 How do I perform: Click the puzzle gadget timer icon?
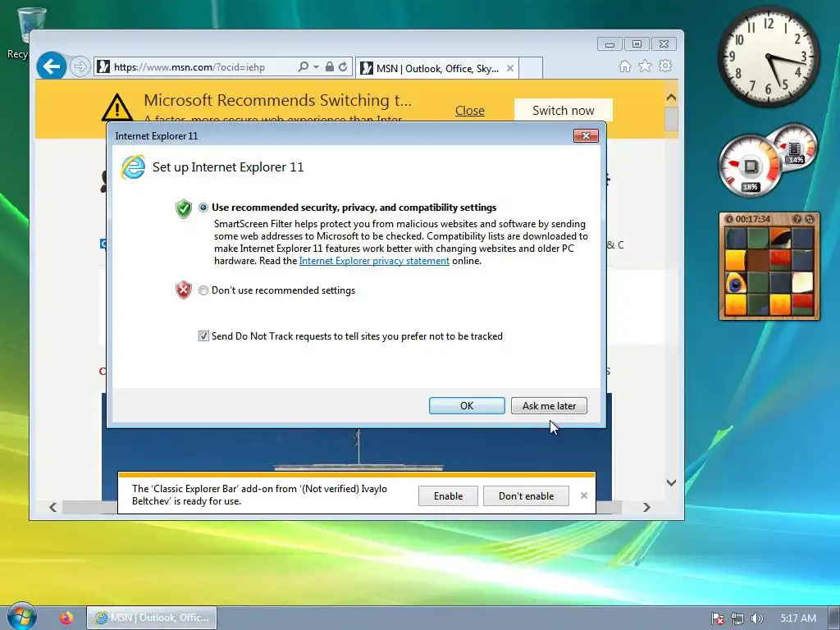coord(729,219)
